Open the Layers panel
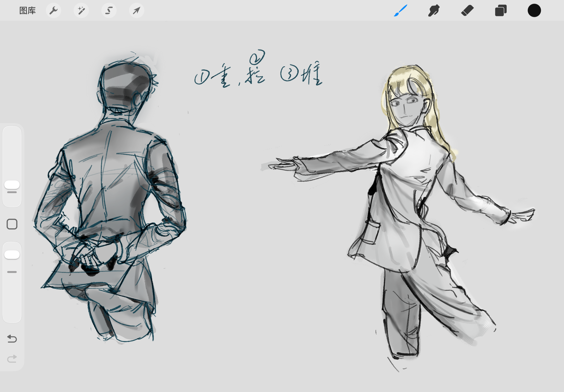The height and width of the screenshot is (392, 564). tap(501, 11)
